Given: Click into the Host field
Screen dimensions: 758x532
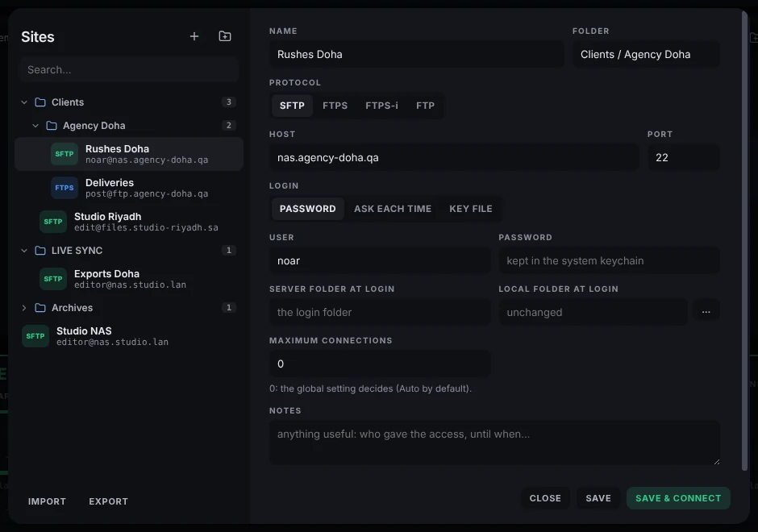Looking at the screenshot, I should (x=454, y=157).
